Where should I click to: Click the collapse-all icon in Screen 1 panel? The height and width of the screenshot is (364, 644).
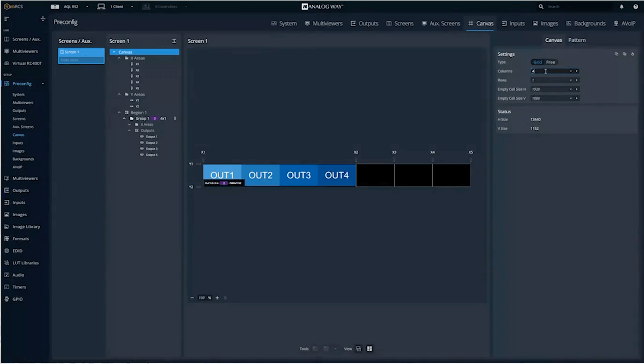[x=174, y=41]
